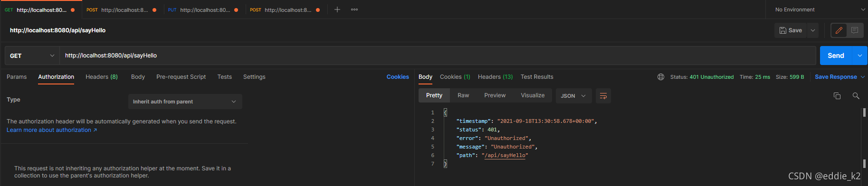Click the globe network icon near Status
868x186 pixels.
[x=661, y=77]
